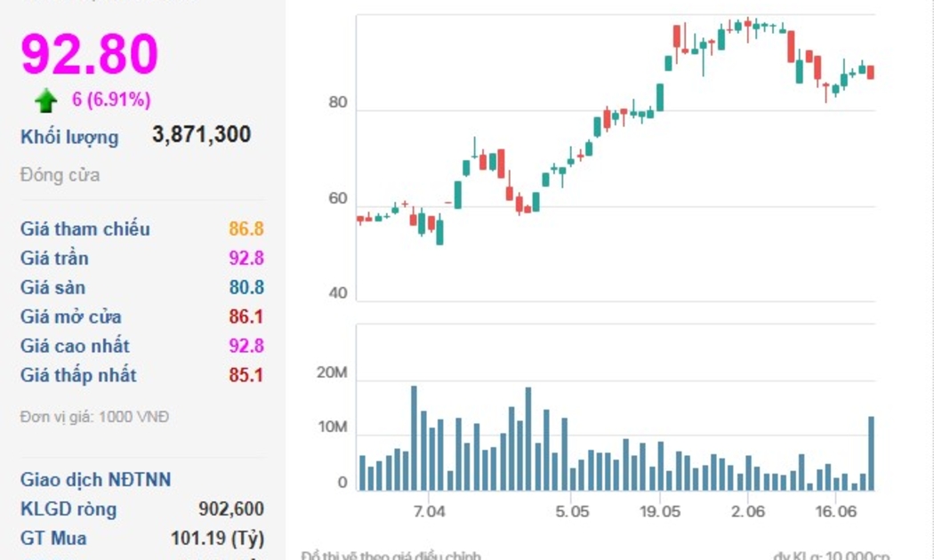The height and width of the screenshot is (560, 934).
Task: Click the green up arrow icon
Action: (x=46, y=100)
